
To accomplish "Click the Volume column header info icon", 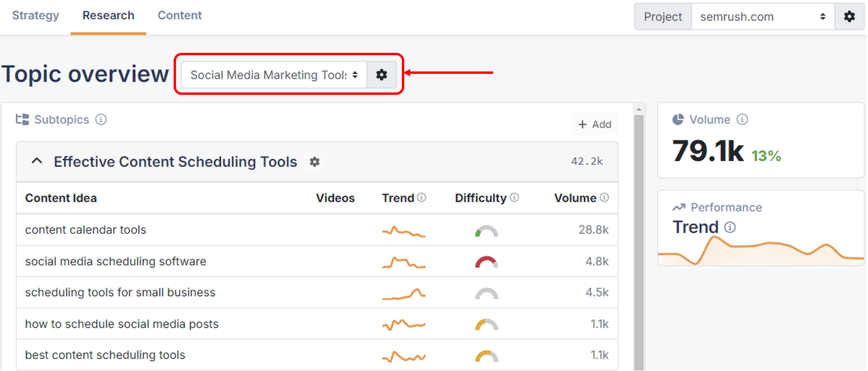I will [605, 197].
